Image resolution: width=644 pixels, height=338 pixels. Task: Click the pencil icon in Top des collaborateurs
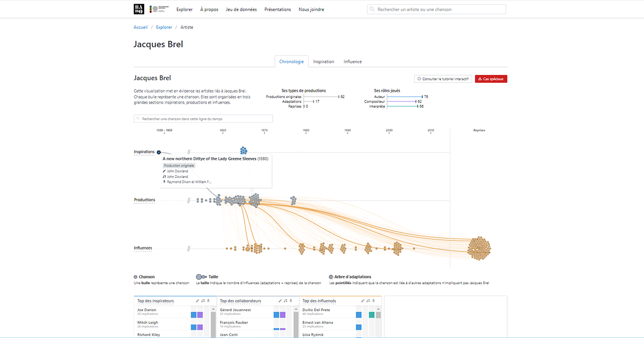(x=280, y=301)
